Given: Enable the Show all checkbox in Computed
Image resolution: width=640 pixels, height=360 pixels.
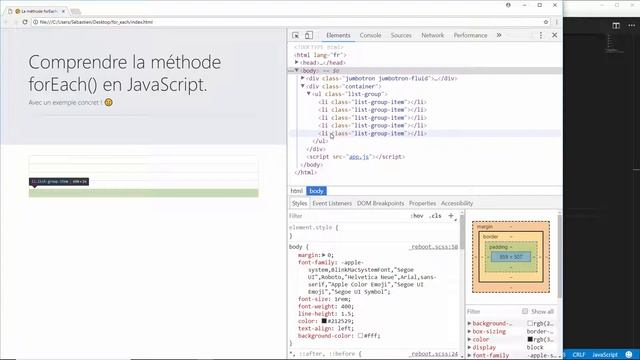Looking at the screenshot, I should (x=525, y=311).
